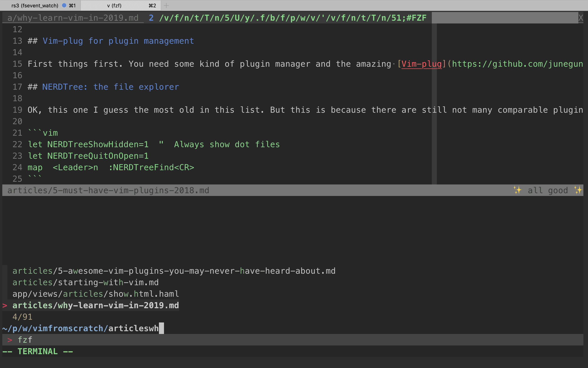
Task: Click the fzf match counter 4/91
Action: [22, 317]
